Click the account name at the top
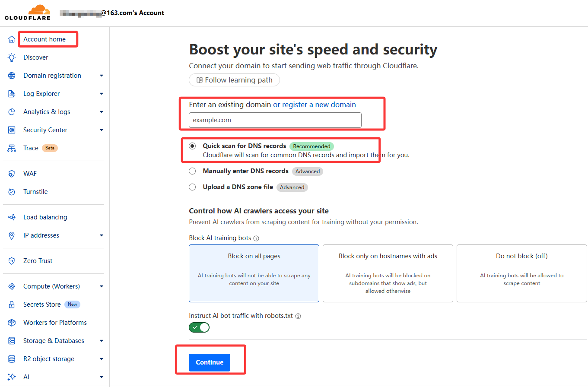 (112, 13)
